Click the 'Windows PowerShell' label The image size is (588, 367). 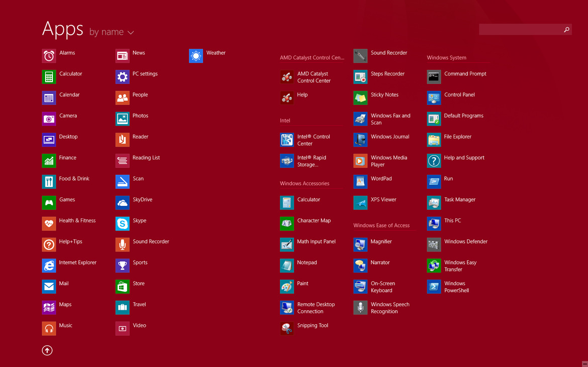pyautogui.click(x=457, y=287)
